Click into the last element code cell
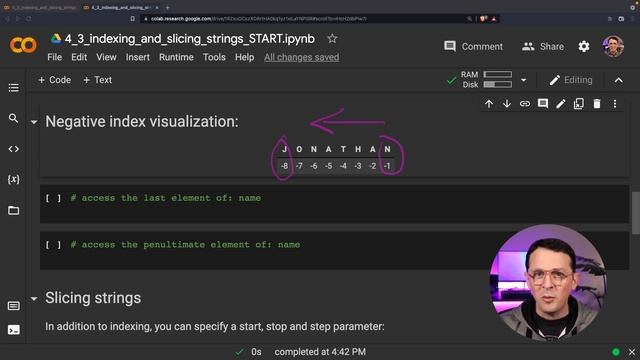The height and width of the screenshot is (360, 640). point(334,204)
